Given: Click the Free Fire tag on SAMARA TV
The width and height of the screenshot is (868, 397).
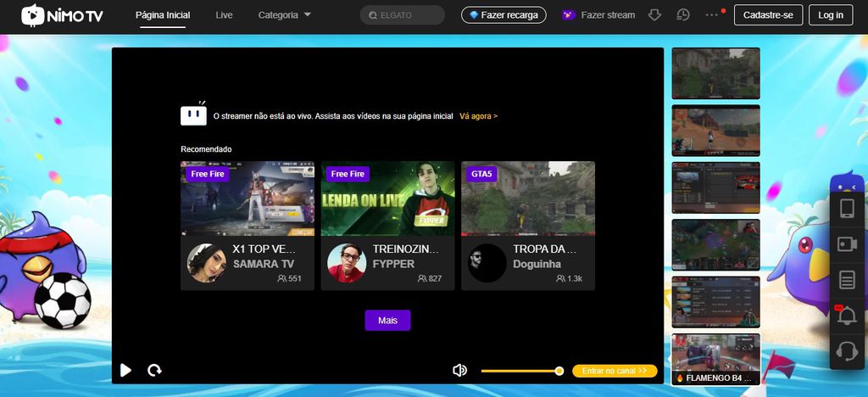Looking at the screenshot, I should (x=208, y=174).
